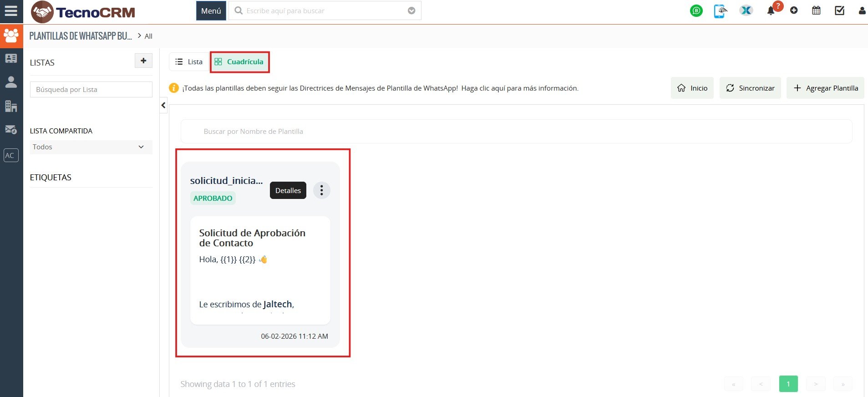This screenshot has width=868, height=397.
Task: Select the Cuadrícula view tab
Action: pos(239,62)
